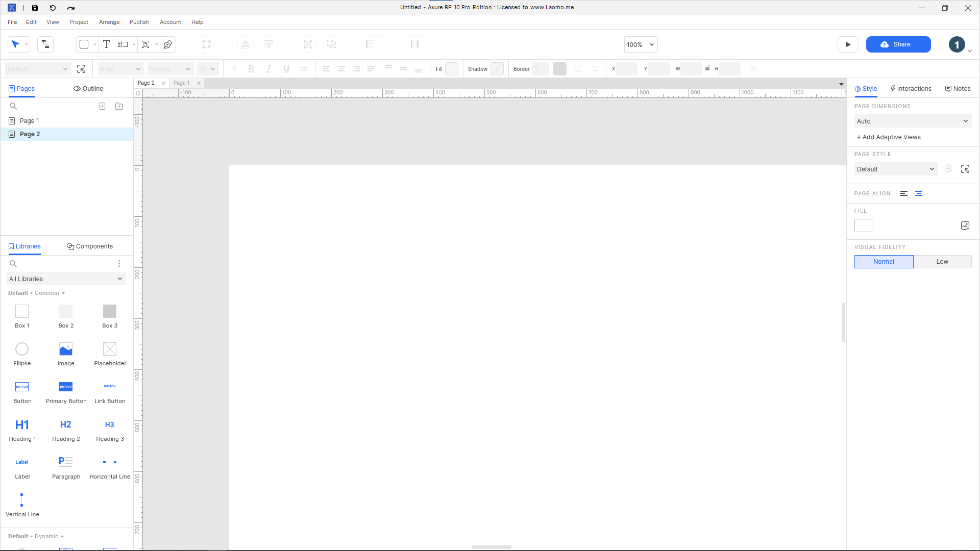Viewport: 980px width, 551px height.
Task: Pick the form field insert tool
Action: [x=122, y=44]
